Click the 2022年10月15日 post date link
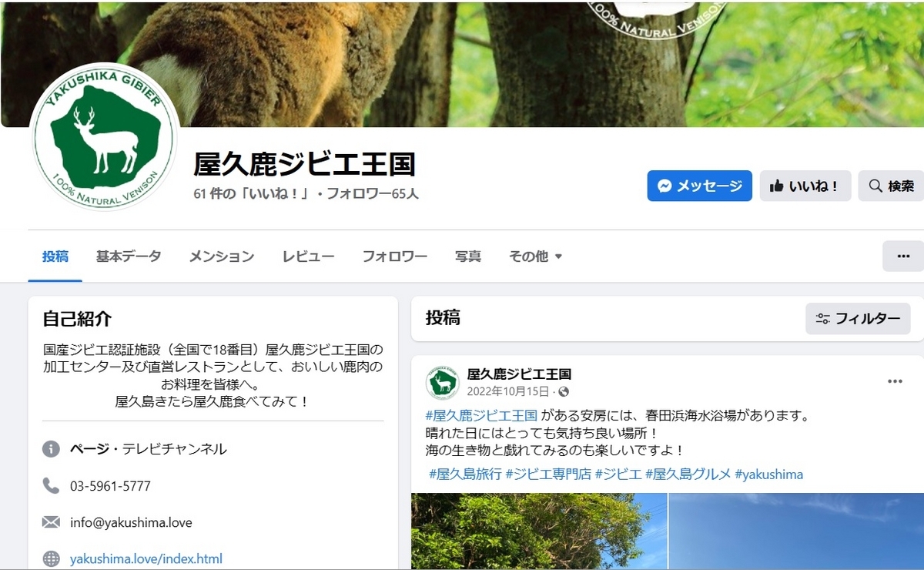This screenshot has height=570, width=924. (507, 391)
